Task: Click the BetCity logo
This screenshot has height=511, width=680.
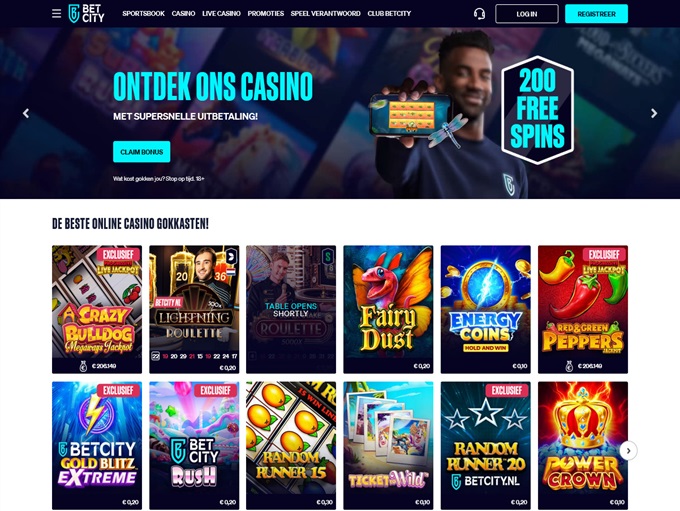Action: pyautogui.click(x=86, y=13)
